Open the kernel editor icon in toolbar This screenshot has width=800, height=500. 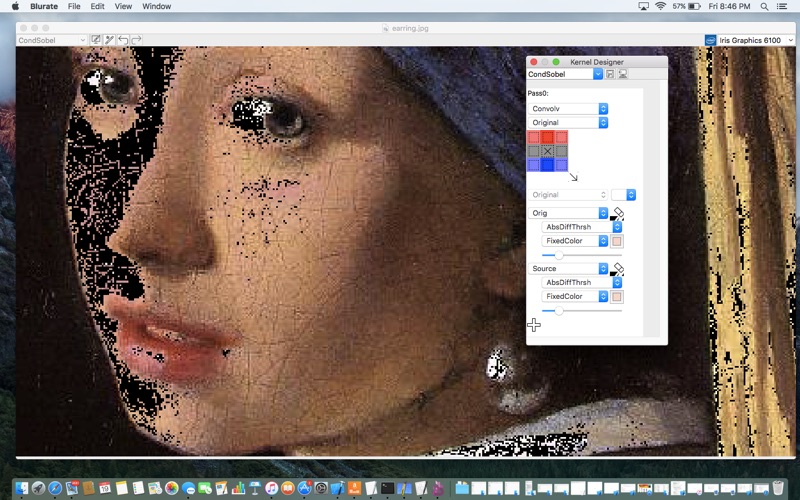click(x=96, y=40)
